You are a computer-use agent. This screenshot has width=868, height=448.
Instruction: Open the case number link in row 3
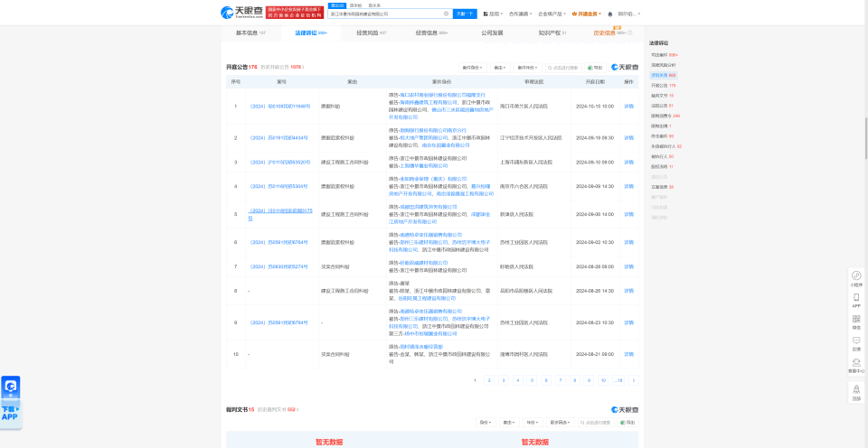pyautogui.click(x=278, y=163)
